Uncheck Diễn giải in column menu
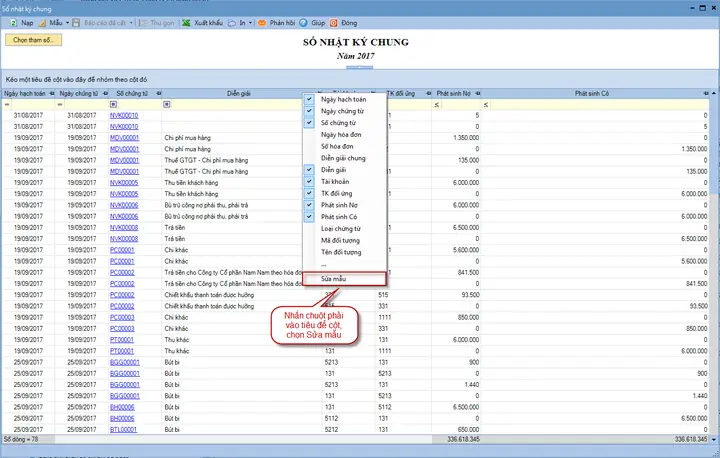 (309, 170)
